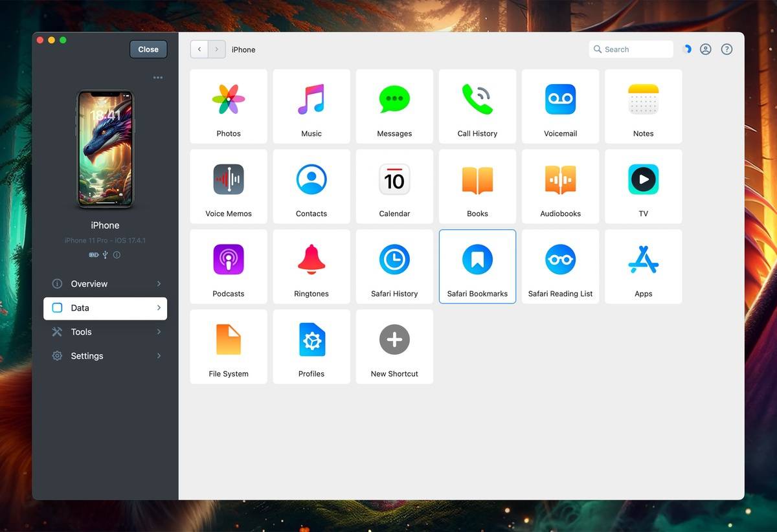Open the File System tile
Image resolution: width=777 pixels, height=532 pixels.
tap(229, 347)
